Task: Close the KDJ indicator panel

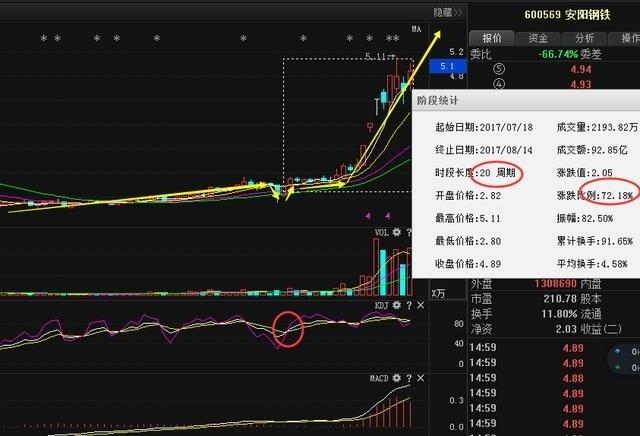Action: click(421, 305)
